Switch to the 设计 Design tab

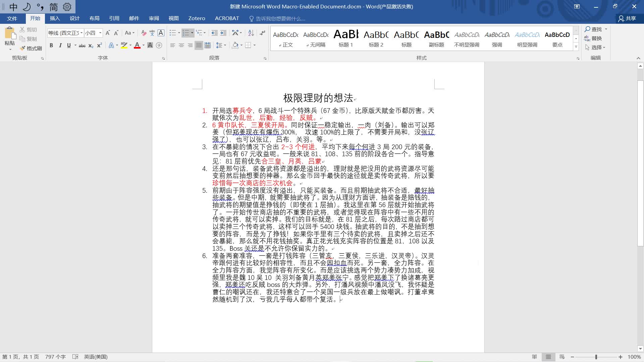point(74,18)
